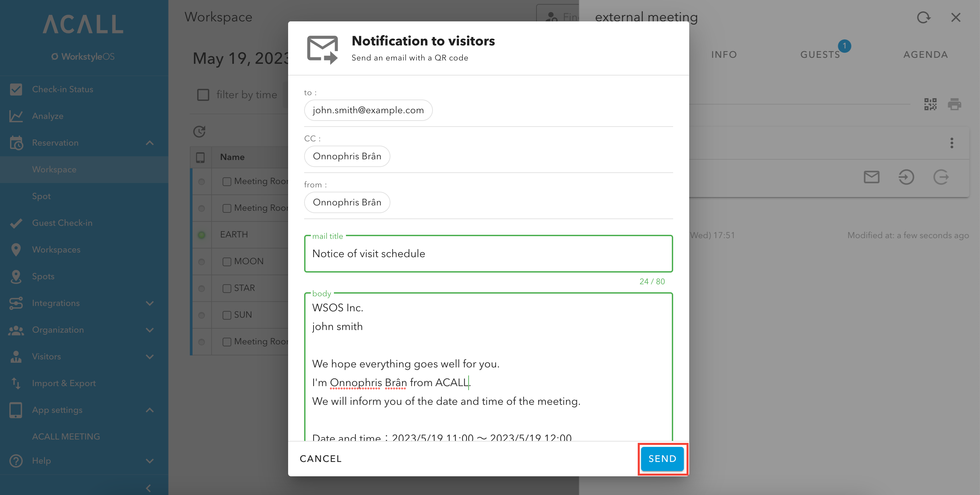980x495 pixels.
Task: Click the guest check-out arrow icon
Action: point(941,177)
